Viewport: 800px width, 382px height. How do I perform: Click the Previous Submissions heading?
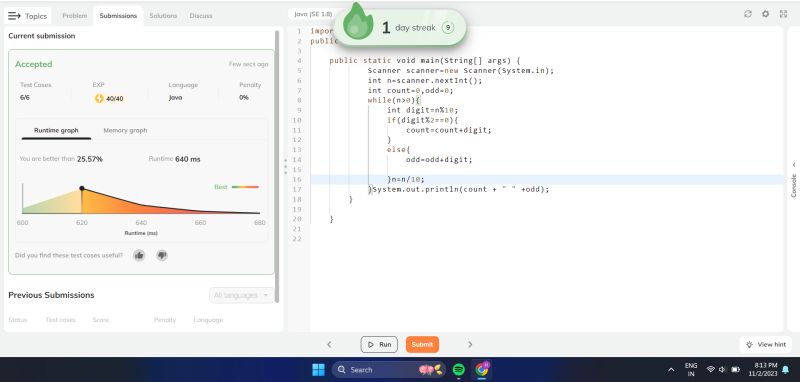pos(51,295)
